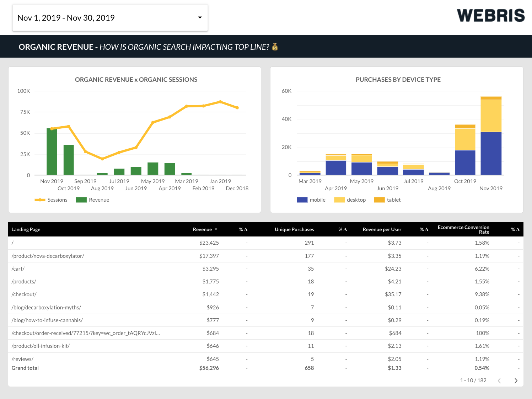Toggle Revenue legend item
Image resolution: width=532 pixels, height=399 pixels.
(x=93, y=200)
